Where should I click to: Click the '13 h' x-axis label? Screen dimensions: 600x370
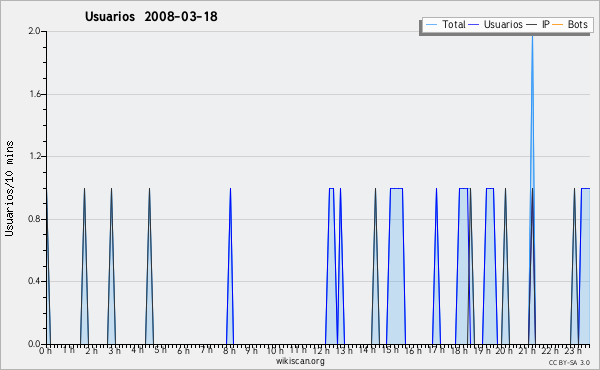pyautogui.click(x=344, y=351)
